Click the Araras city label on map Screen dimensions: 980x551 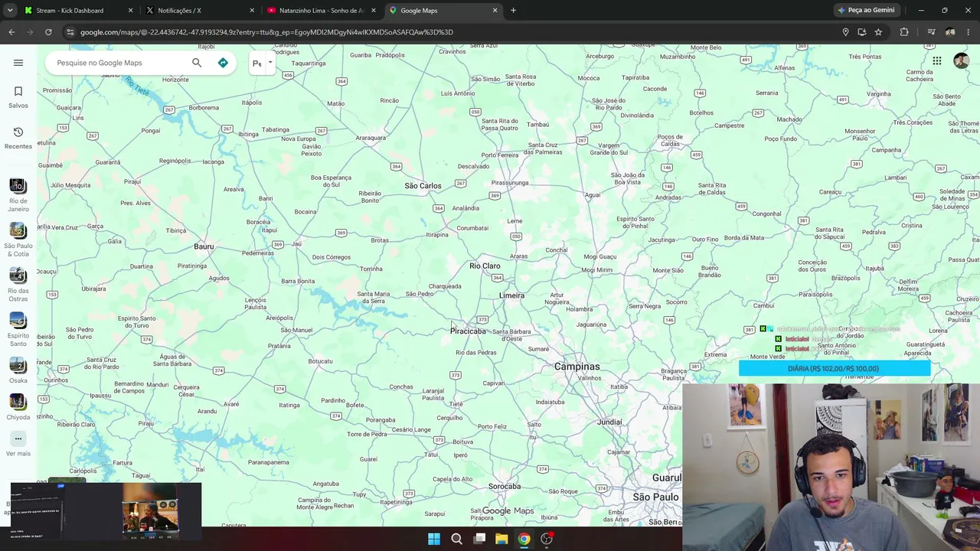[519, 256]
